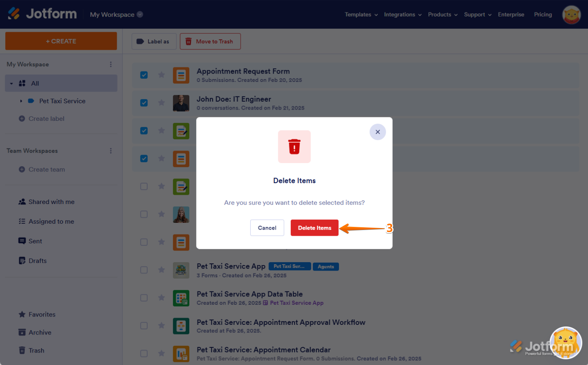This screenshot has width=588, height=365.
Task: Open Shared with me in the sidebar
Action: pyautogui.click(x=47, y=202)
